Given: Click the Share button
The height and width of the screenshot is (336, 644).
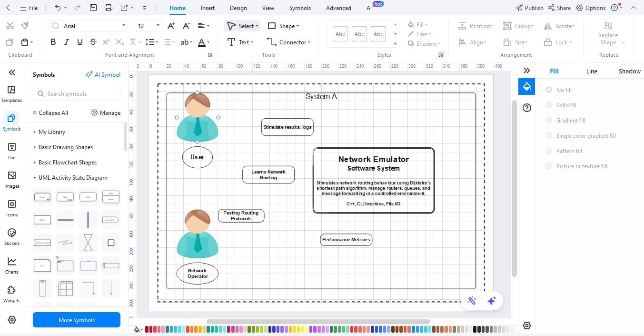Looking at the screenshot, I should 559,8.
